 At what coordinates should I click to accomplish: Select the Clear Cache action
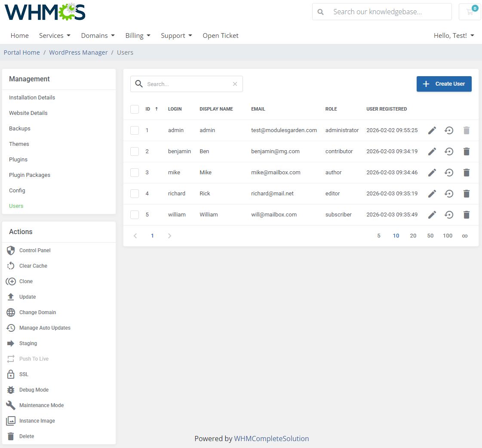coord(32,266)
